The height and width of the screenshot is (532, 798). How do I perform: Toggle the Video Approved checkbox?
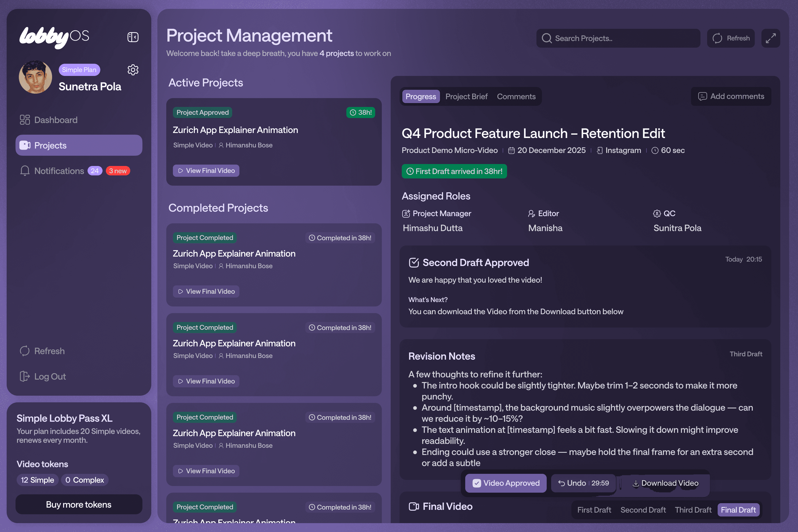coord(477,483)
